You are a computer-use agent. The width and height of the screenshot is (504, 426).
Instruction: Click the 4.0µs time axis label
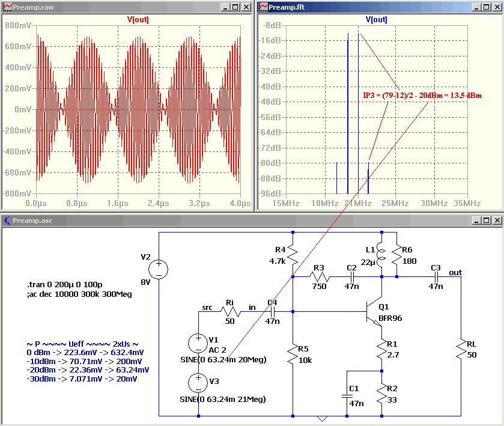[x=240, y=203]
